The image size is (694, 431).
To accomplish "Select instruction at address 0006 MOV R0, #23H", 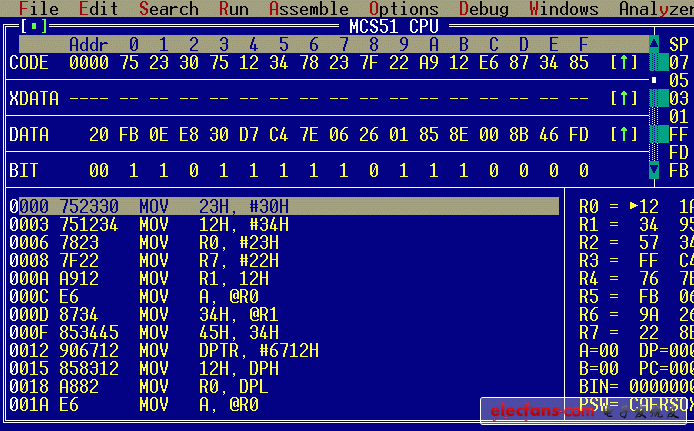I will pyautogui.click(x=200, y=243).
